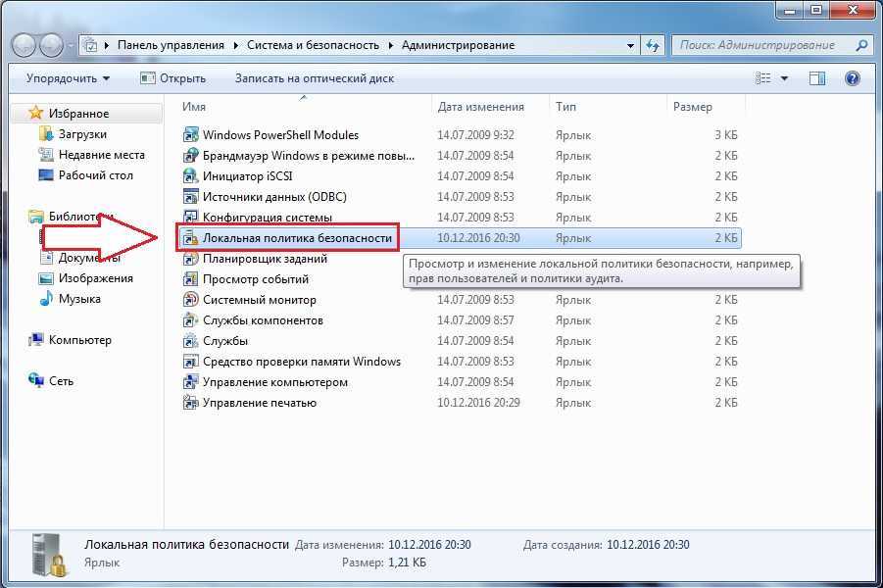Click the Открыть toolbar button

pyautogui.click(x=172, y=78)
